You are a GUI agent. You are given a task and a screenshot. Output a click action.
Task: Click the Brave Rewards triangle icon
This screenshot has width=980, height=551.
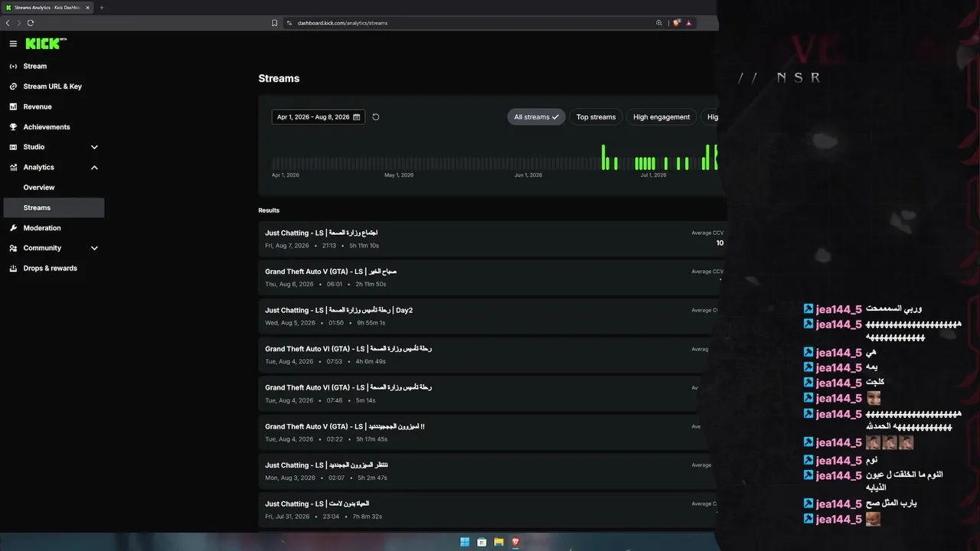689,23
